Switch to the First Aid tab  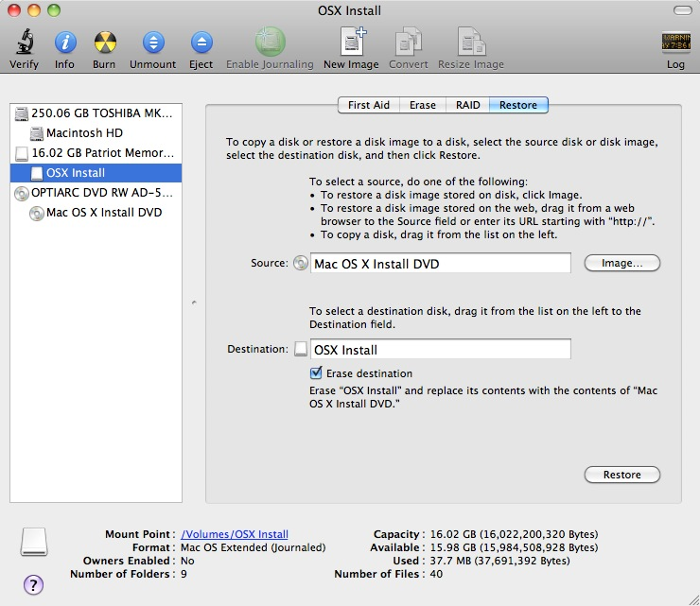[x=369, y=105]
